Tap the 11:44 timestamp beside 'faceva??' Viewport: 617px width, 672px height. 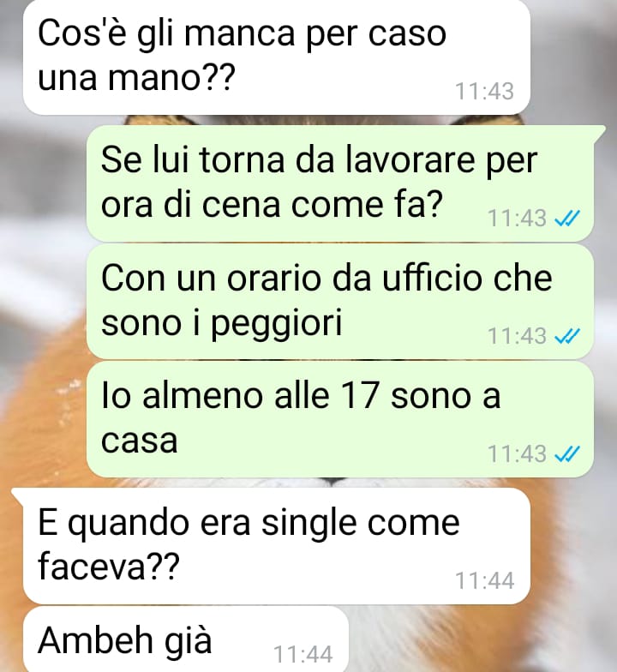pos(484,581)
